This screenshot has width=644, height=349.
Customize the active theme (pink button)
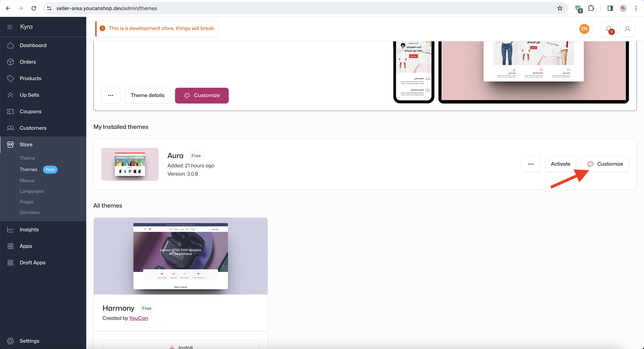202,95
